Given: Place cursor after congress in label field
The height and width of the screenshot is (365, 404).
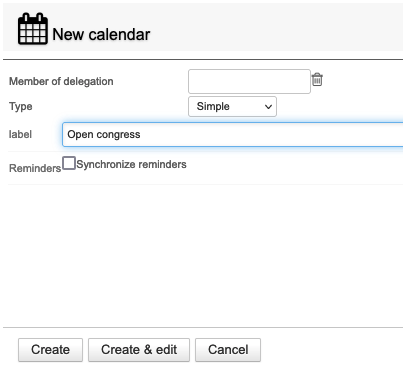Looking at the screenshot, I should point(141,134).
